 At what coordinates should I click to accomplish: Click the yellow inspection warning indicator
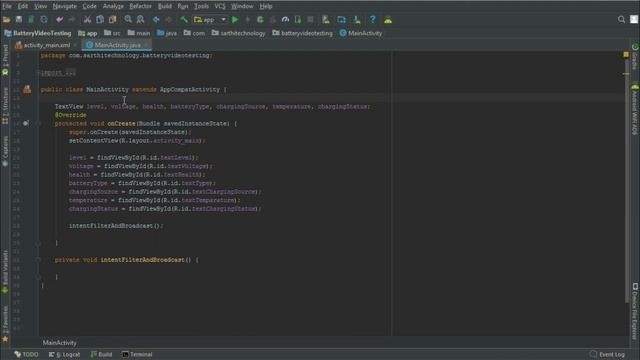coord(626,54)
